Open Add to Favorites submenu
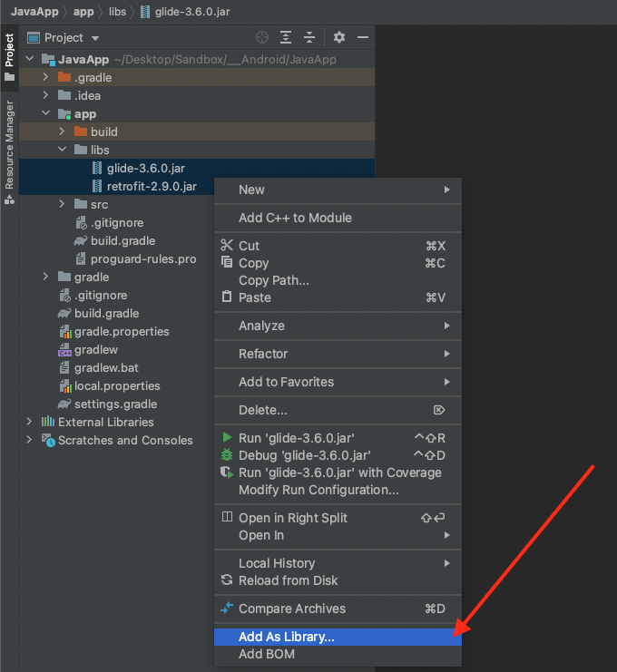Screen dimensions: 617x672 point(338,382)
